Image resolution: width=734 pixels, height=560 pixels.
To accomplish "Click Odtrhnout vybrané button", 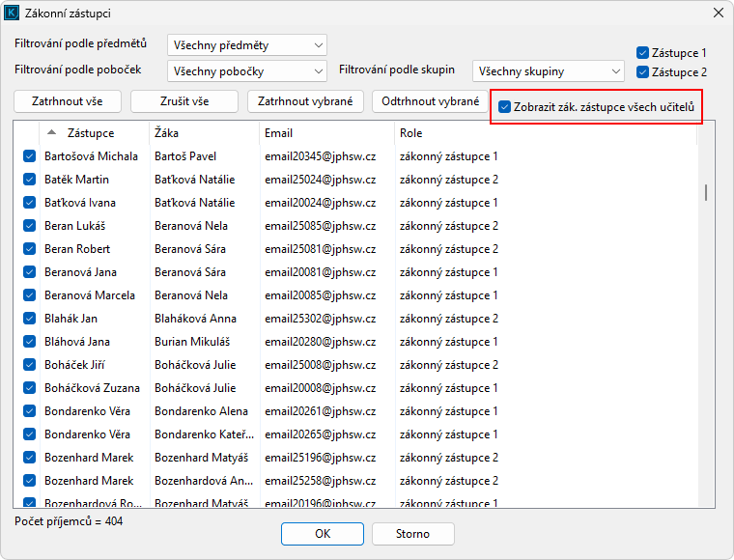I will pyautogui.click(x=430, y=101).
